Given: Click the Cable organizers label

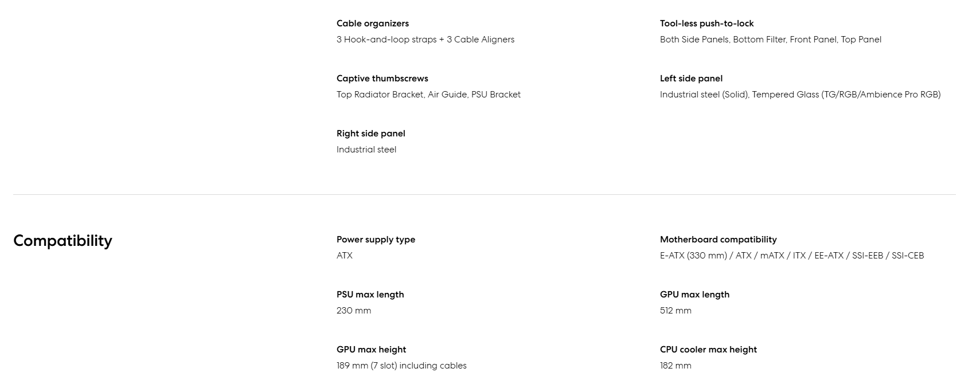Looking at the screenshot, I should coord(373,23).
